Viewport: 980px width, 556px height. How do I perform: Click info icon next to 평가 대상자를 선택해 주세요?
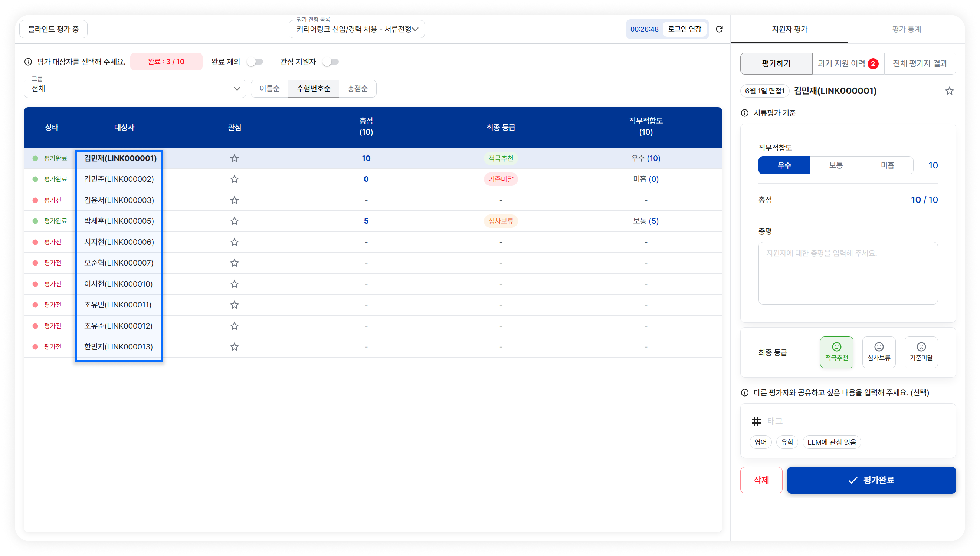(28, 62)
